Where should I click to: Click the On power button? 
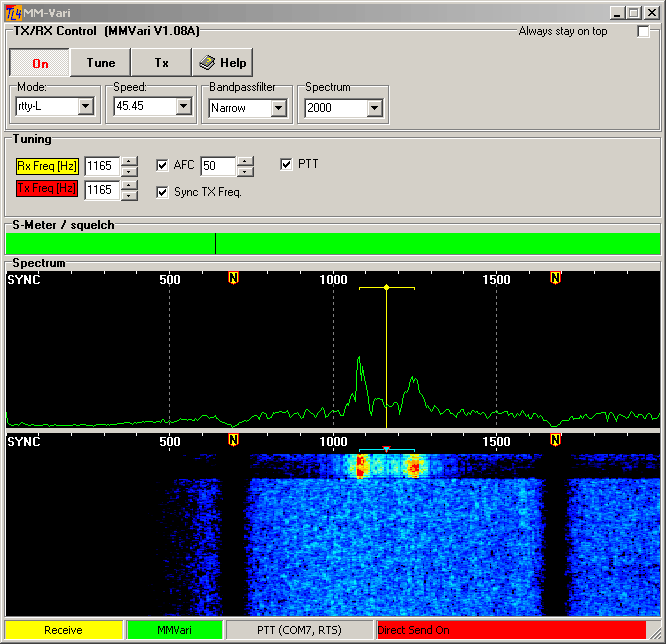click(x=40, y=63)
